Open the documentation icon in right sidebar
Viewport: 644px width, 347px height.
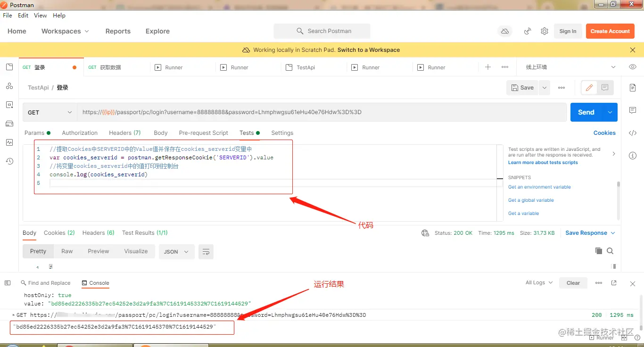633,88
